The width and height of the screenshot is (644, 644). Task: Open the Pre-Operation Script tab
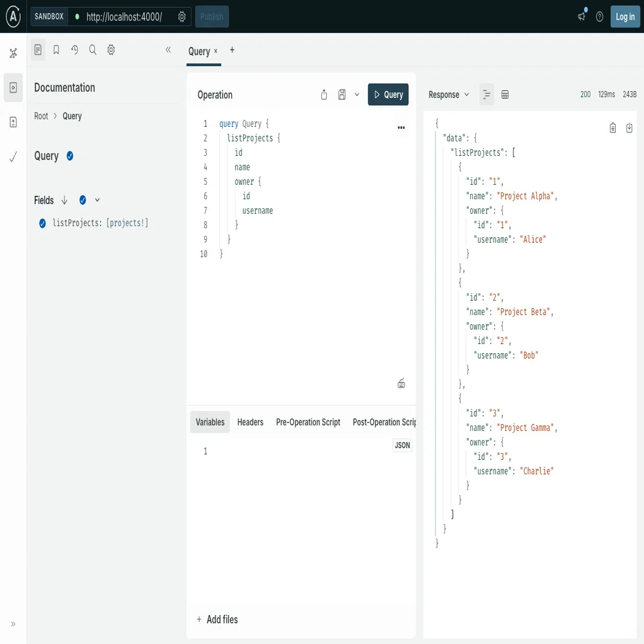tap(308, 422)
